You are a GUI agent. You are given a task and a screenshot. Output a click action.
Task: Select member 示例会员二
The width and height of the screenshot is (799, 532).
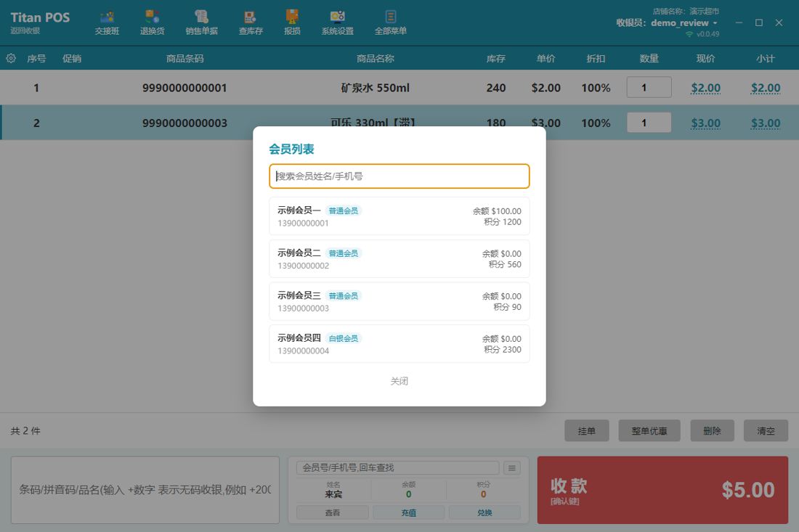(399, 259)
